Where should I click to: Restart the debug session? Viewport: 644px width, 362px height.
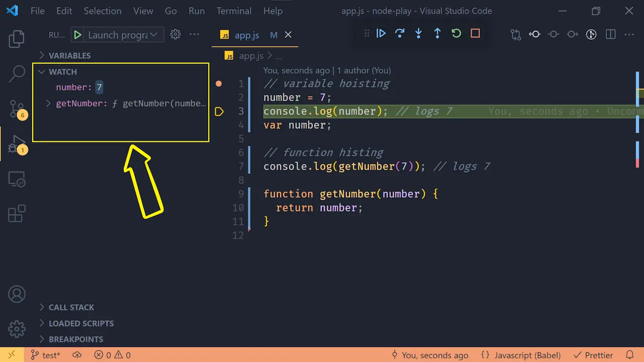click(x=456, y=33)
